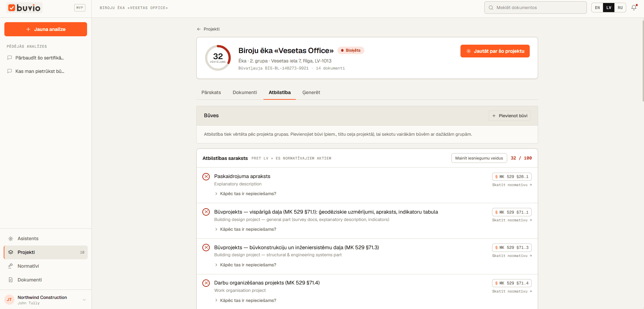Open the notifications bell
The image size is (644, 309).
click(x=634, y=7)
